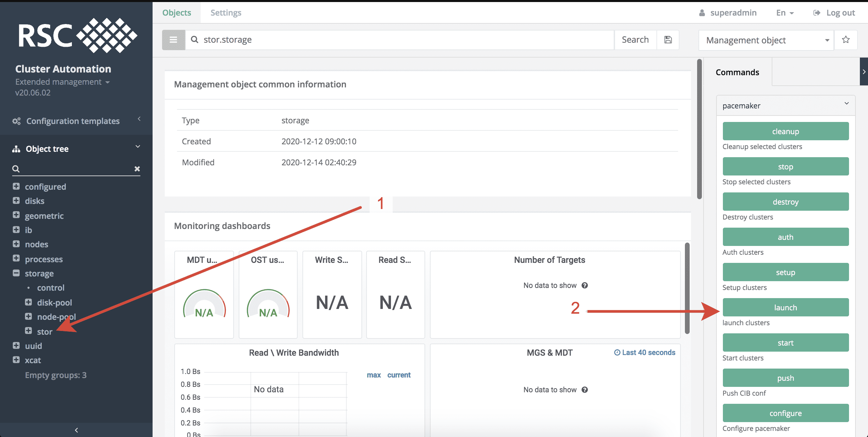Click the help icon under Number of Targets
Screen dimensions: 868x437
[585, 285]
